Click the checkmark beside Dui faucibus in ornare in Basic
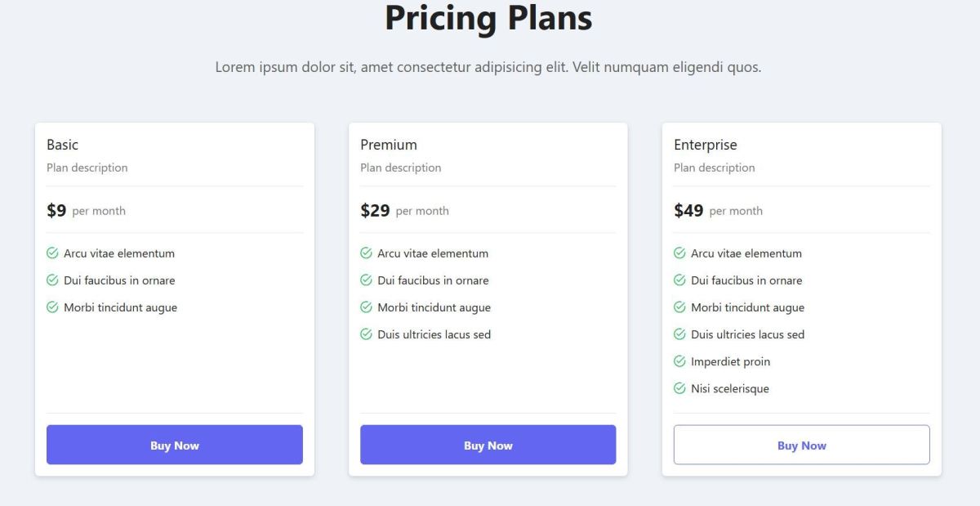 pos(53,280)
